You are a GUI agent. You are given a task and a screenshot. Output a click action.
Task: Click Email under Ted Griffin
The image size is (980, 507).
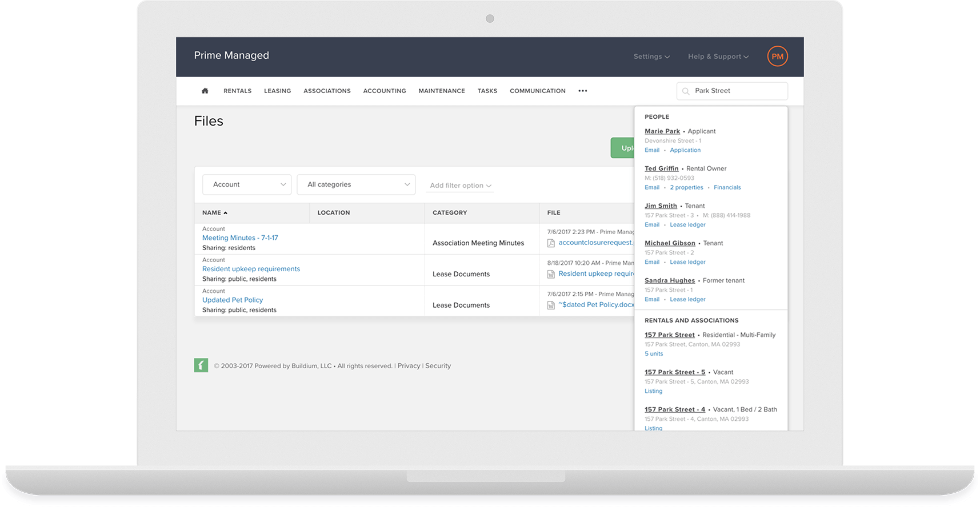(x=652, y=187)
